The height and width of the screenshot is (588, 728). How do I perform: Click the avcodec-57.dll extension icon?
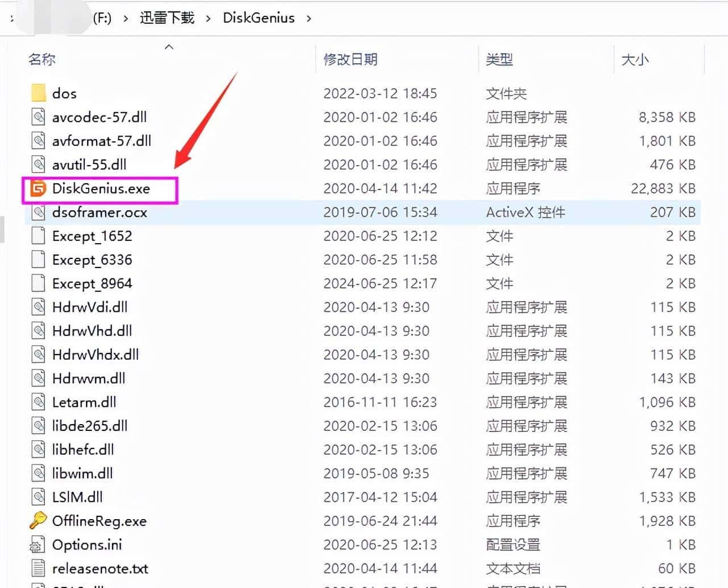(38, 117)
